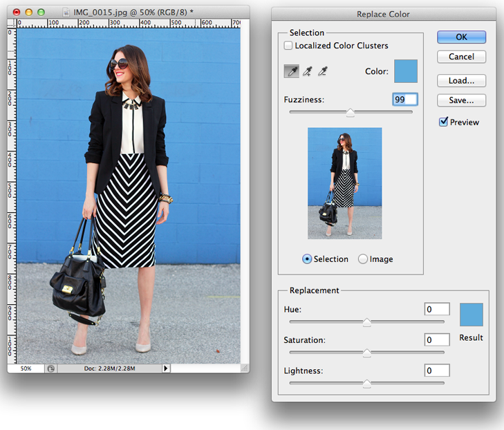Click the 50% zoom field
Image resolution: width=504 pixels, height=430 pixels.
coord(26,369)
